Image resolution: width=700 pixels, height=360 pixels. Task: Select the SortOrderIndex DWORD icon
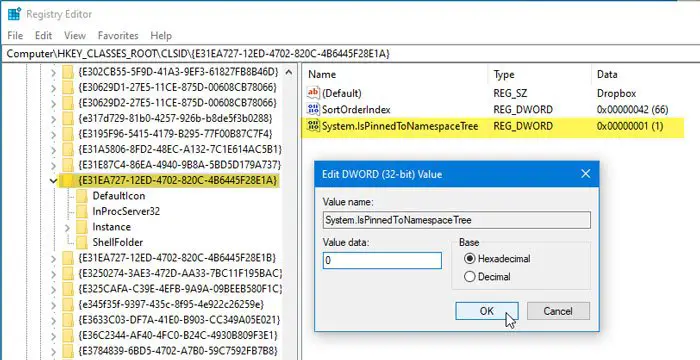(x=313, y=109)
